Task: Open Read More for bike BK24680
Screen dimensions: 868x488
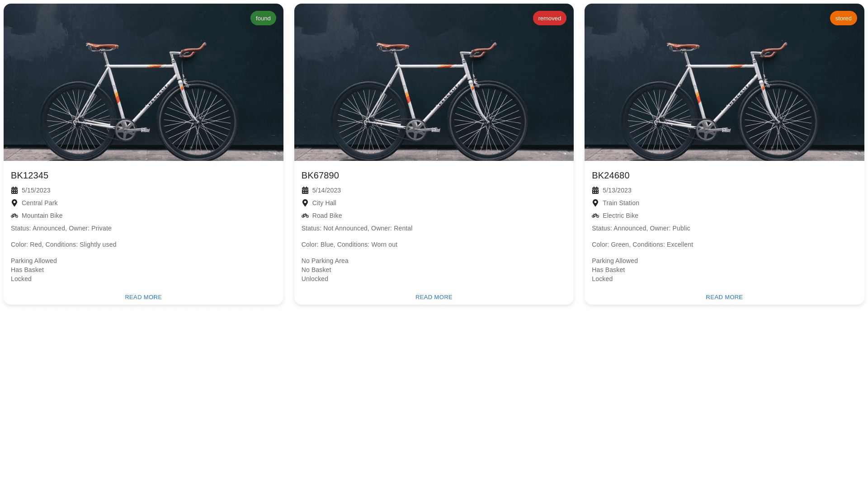Action: coord(724,297)
